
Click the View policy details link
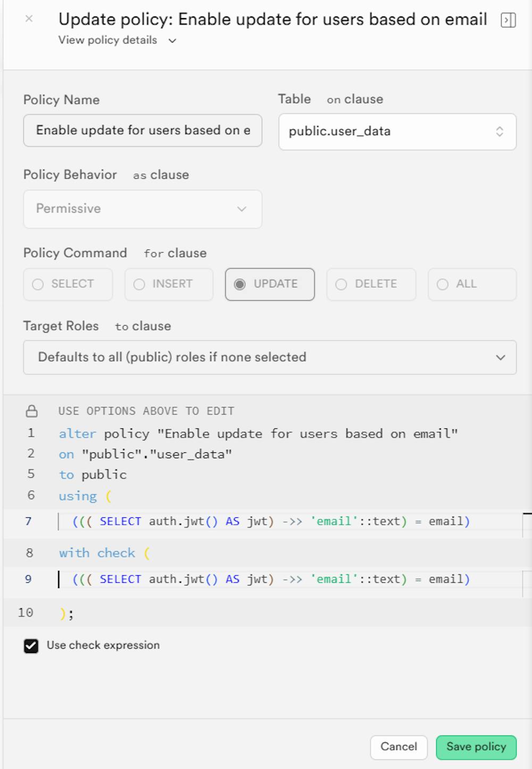pos(108,40)
